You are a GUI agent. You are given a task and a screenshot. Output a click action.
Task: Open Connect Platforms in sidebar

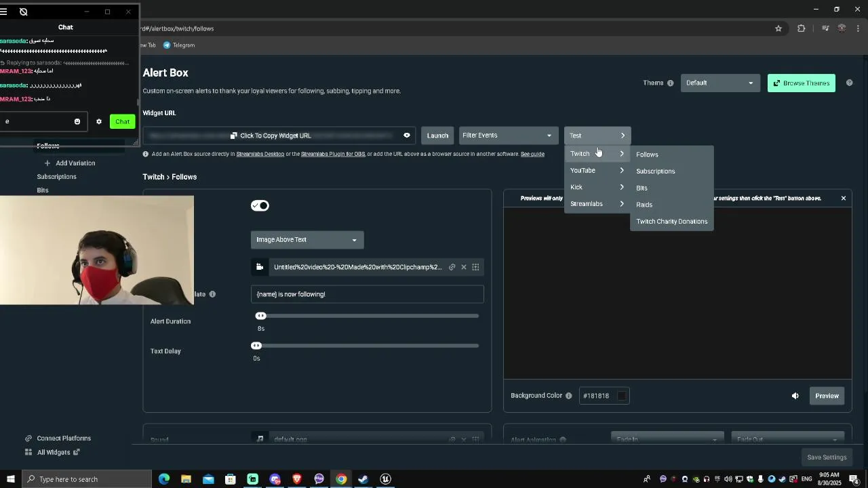point(58,439)
